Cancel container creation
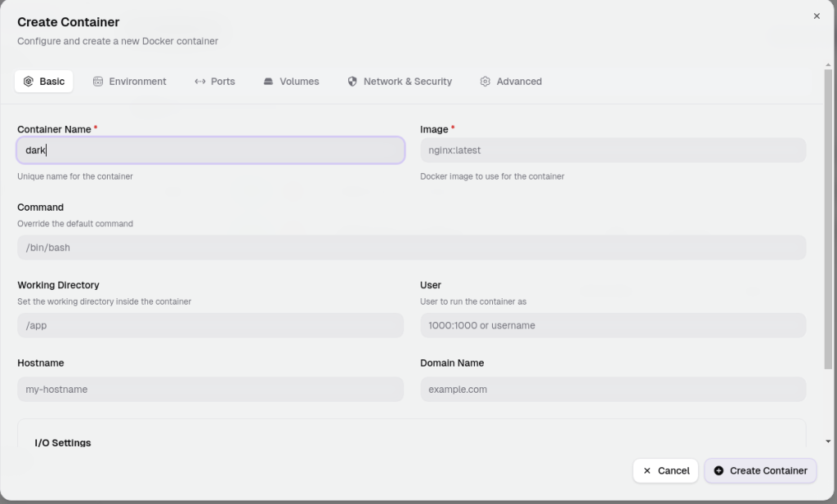The height and width of the screenshot is (504, 837). [665, 471]
